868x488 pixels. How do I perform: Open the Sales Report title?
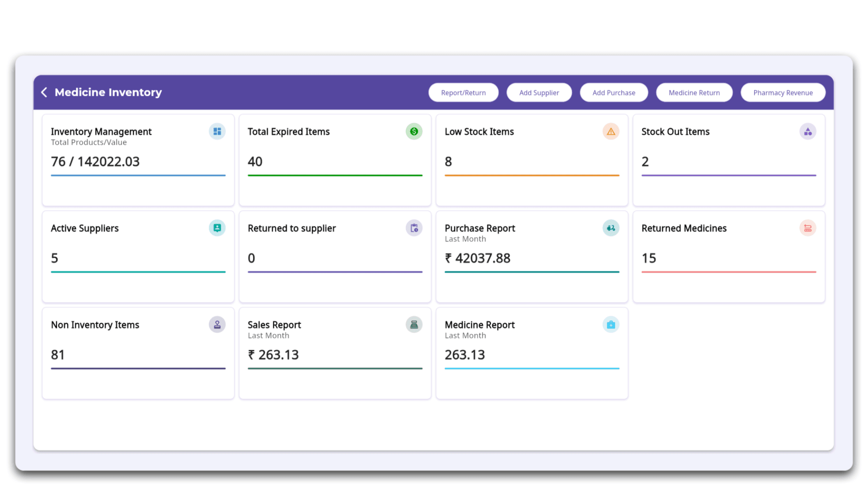(x=274, y=325)
